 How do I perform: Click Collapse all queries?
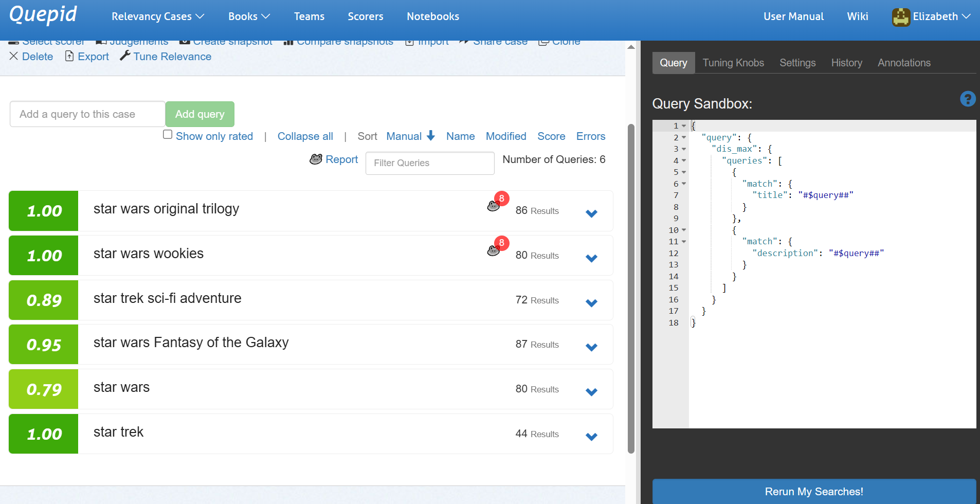point(305,136)
